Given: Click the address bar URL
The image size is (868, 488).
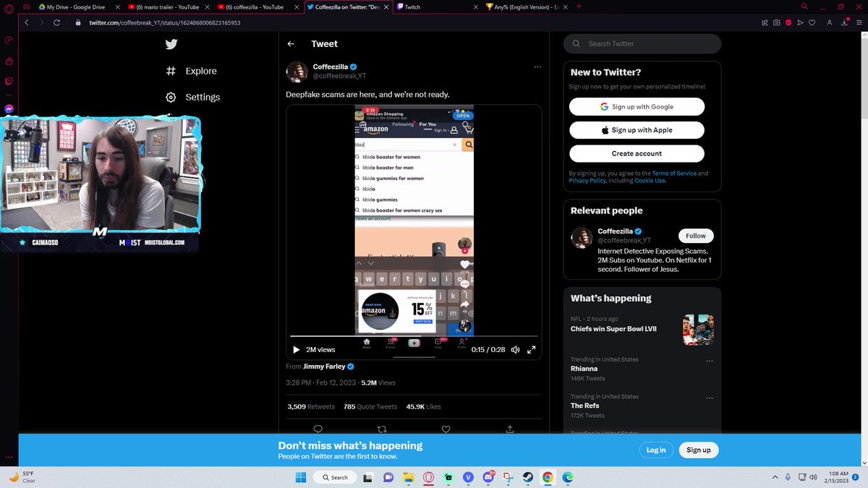Looking at the screenshot, I should tap(164, 22).
